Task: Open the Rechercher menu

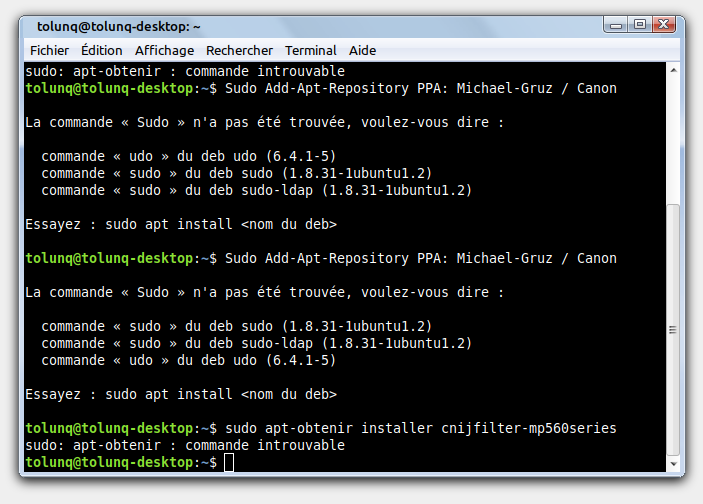Action: [x=239, y=51]
